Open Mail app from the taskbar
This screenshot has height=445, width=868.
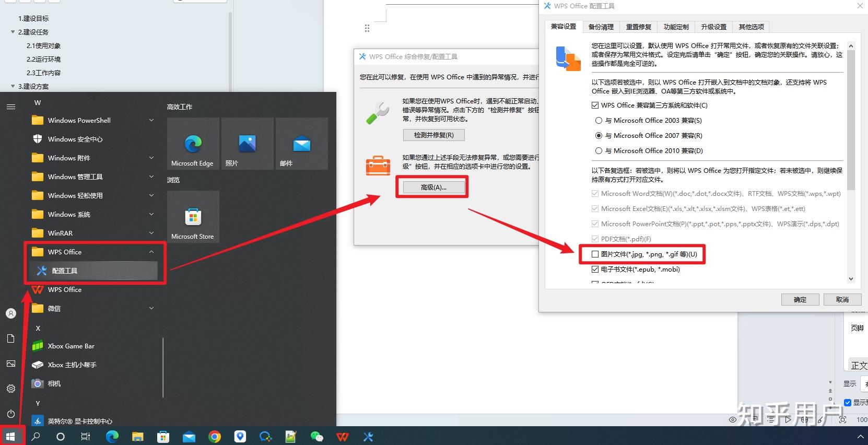189,436
